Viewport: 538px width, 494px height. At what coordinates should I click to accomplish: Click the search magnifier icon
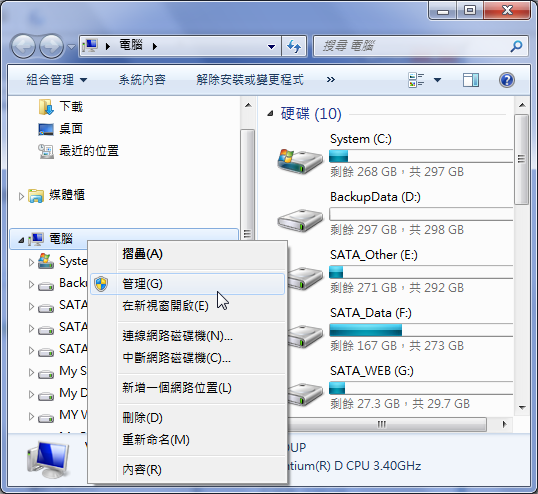click(516, 46)
